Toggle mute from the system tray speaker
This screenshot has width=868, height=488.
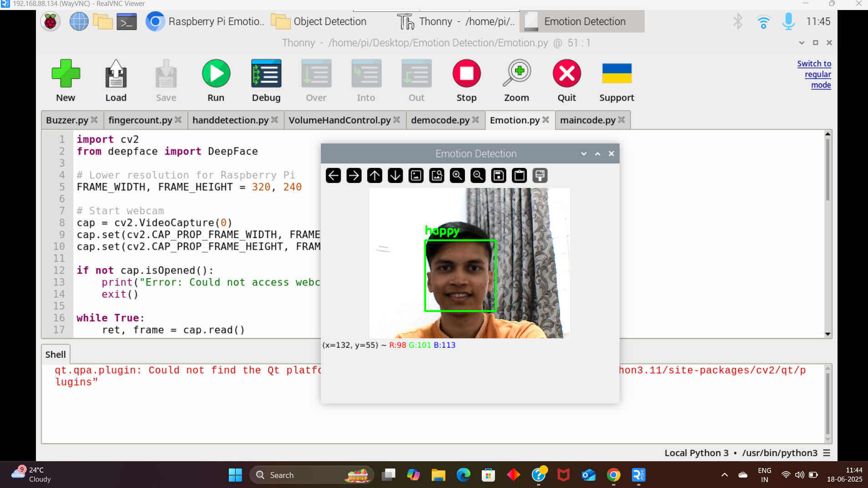point(799,475)
